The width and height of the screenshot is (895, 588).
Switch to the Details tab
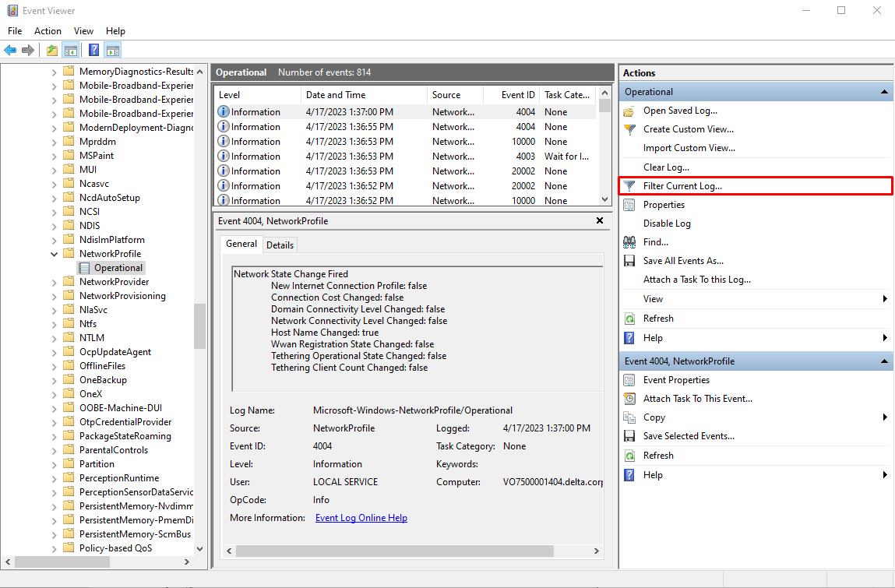[x=280, y=244]
